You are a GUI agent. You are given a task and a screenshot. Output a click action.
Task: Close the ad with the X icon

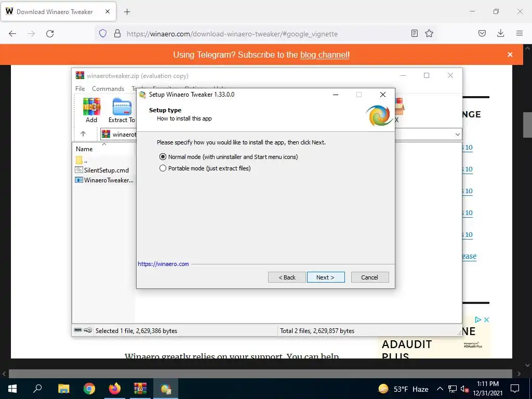click(x=486, y=320)
